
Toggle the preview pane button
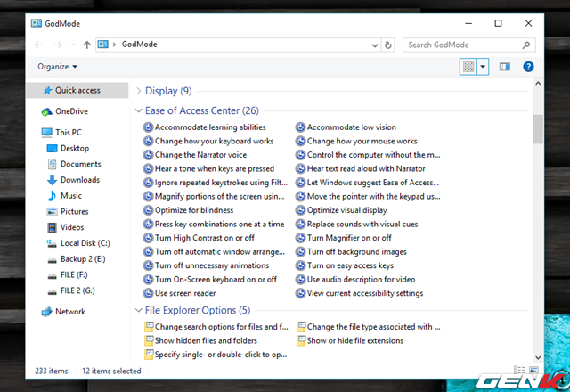coord(505,67)
